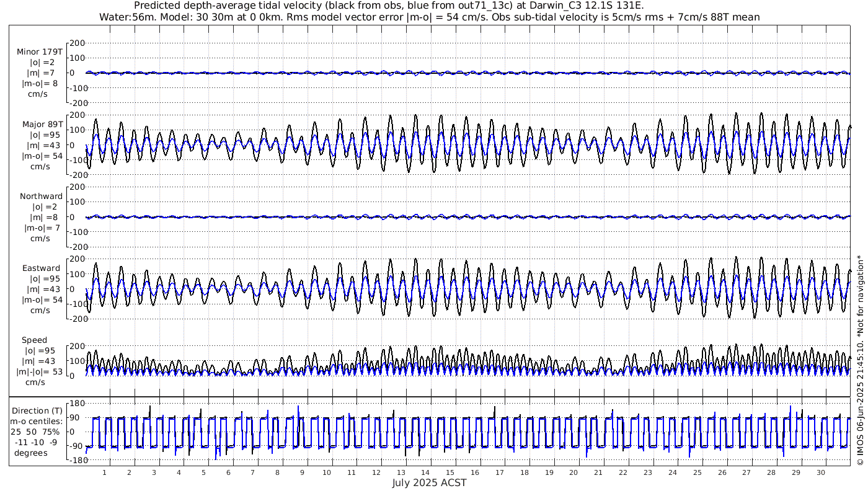868x496 pixels.
Task: Select the 'Eastward' panel label
Action: point(41,268)
